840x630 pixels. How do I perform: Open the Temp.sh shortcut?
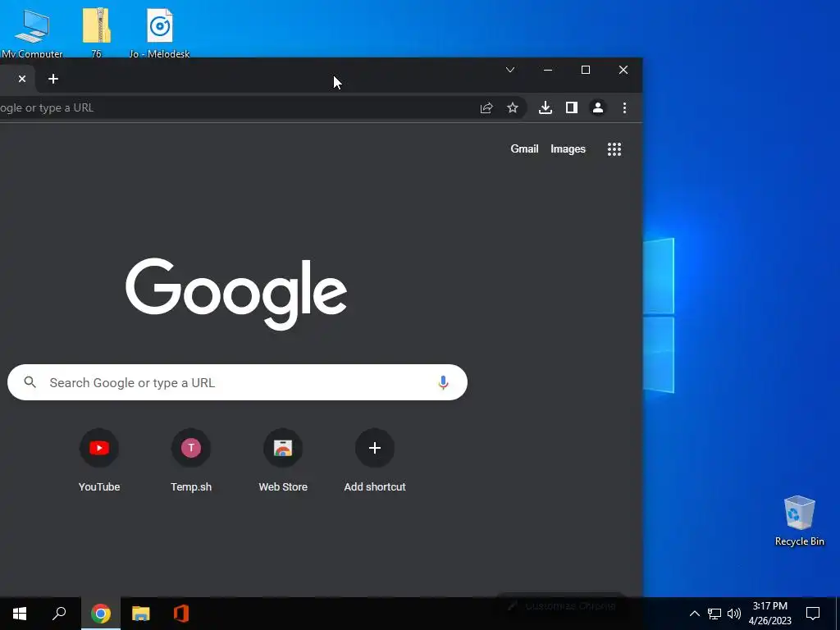pyautogui.click(x=191, y=460)
